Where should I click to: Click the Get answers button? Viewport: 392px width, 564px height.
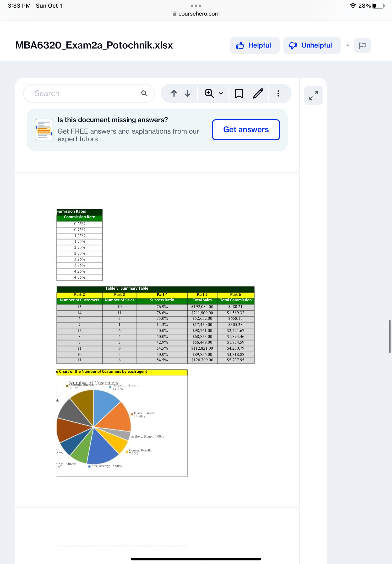click(246, 130)
